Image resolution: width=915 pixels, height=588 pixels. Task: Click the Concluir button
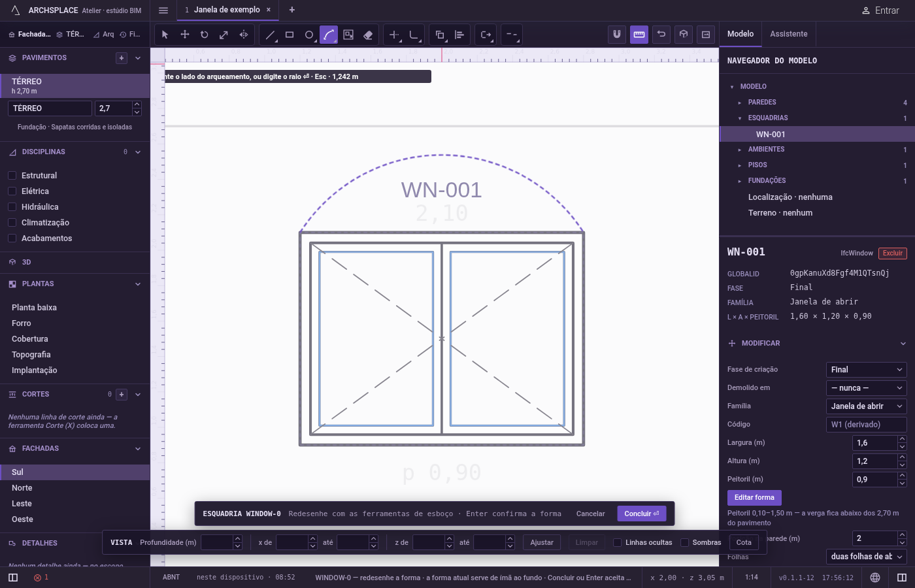click(642, 514)
